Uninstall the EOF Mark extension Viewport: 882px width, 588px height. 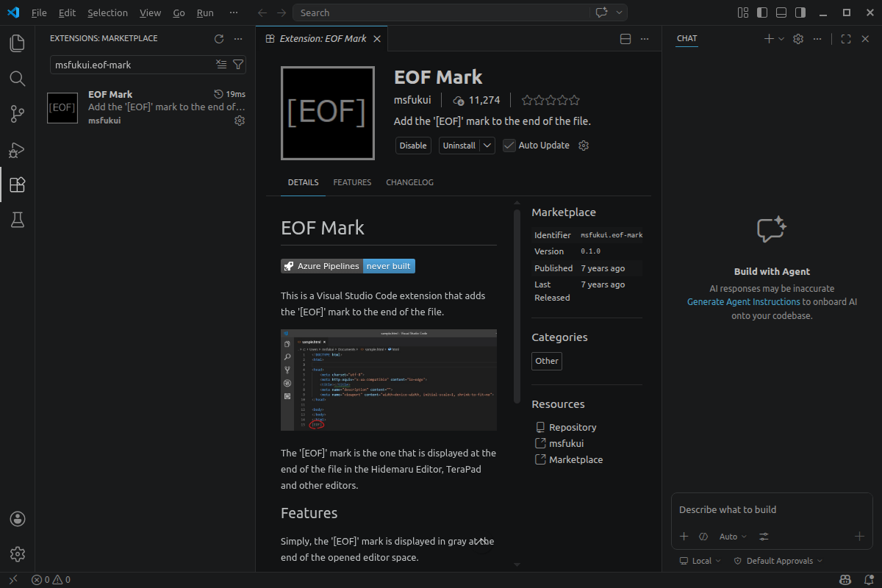(x=459, y=146)
